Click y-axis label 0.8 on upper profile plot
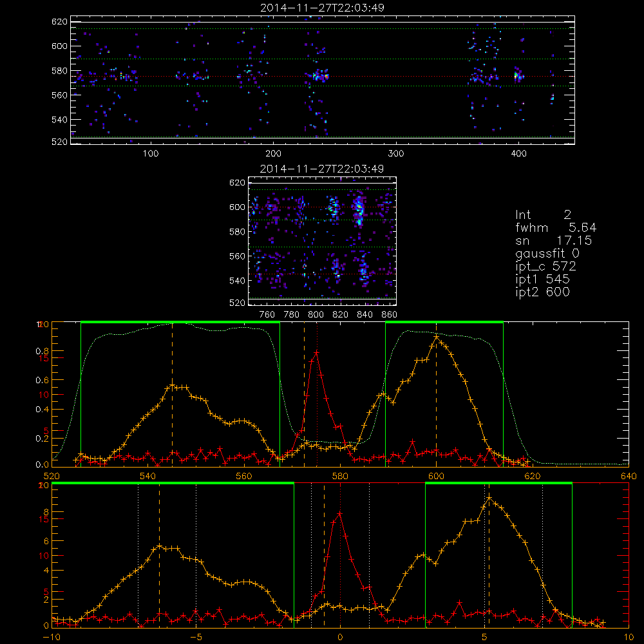This screenshot has width=644, height=644. pos(41,351)
